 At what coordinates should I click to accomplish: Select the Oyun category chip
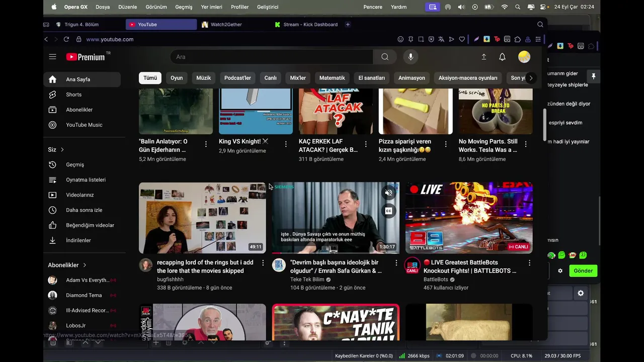coord(177,78)
